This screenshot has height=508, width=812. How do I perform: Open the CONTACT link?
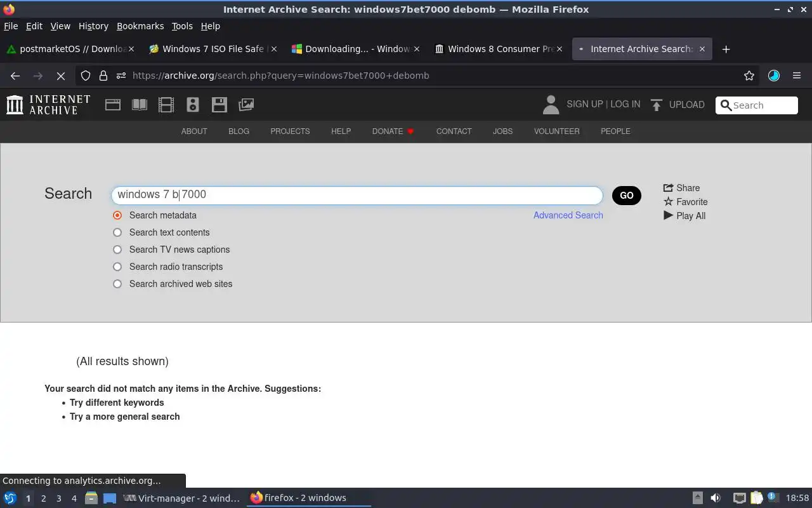click(454, 131)
